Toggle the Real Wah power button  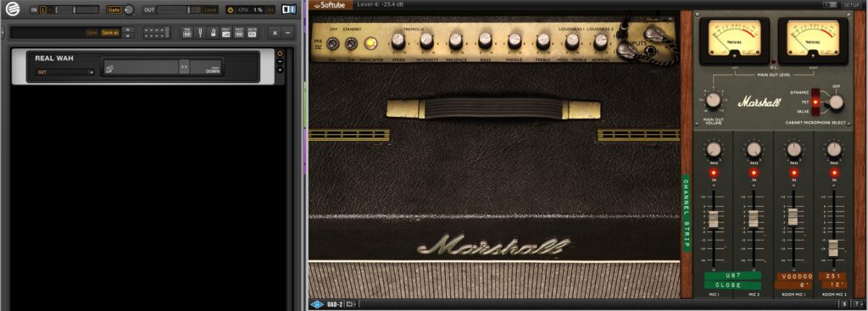coord(280,53)
